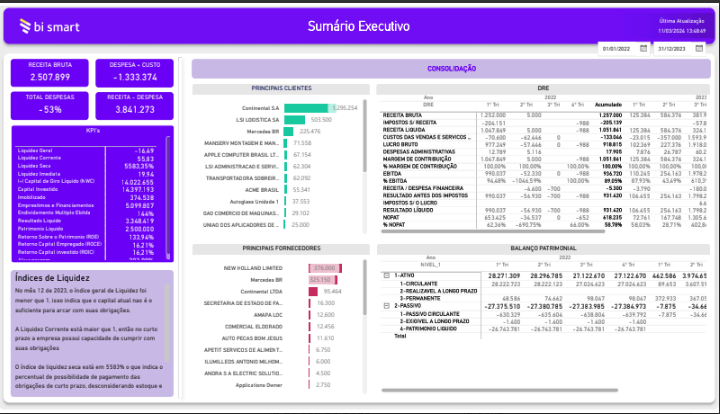Click the Total Despesas card
Image resolution: width=720 pixels, height=414 pixels.
click(50, 104)
